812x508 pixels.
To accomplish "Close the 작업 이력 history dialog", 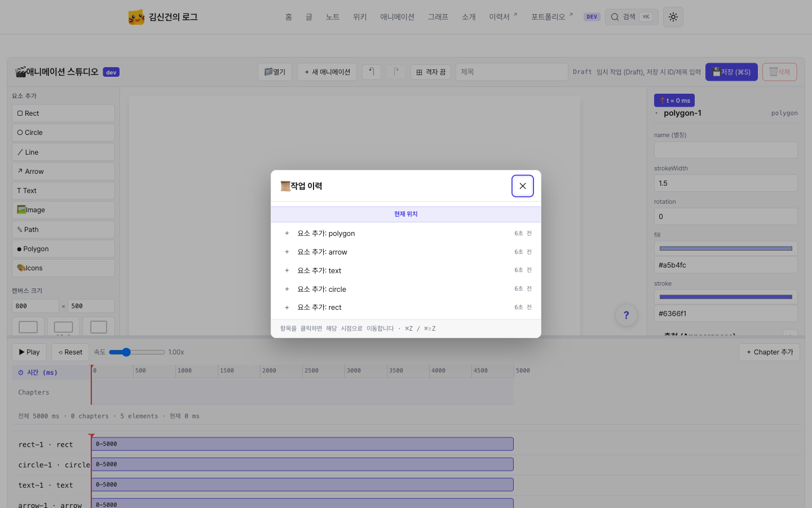I will 522,186.
